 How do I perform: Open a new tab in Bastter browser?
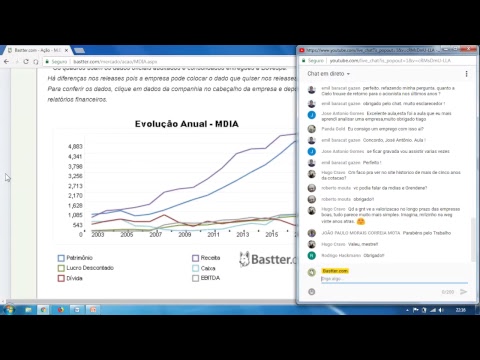(x=79, y=51)
